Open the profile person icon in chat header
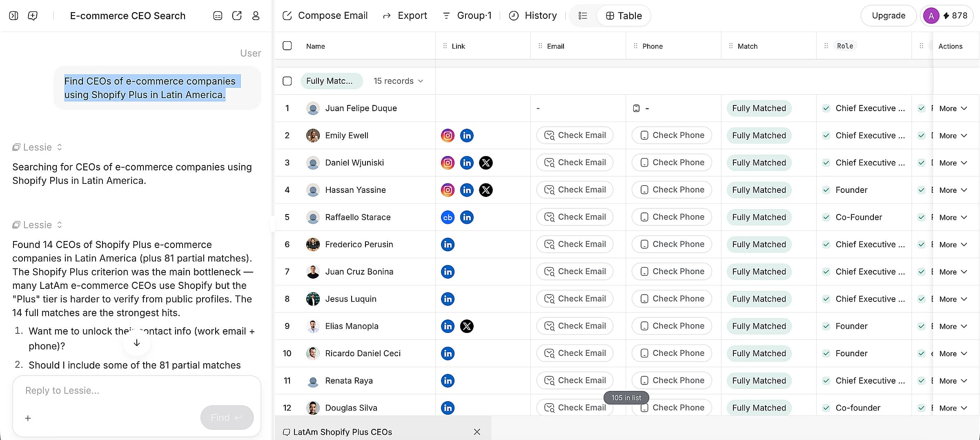This screenshot has height=440, width=980. (256, 16)
